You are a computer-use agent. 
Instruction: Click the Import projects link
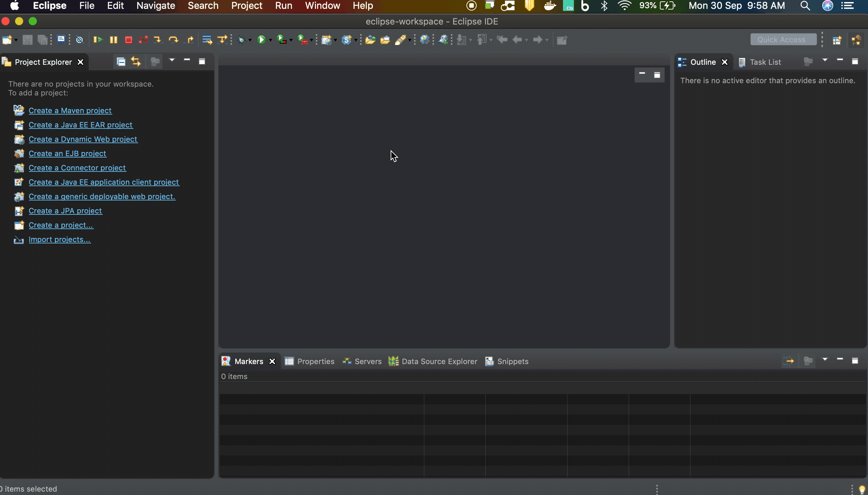tap(59, 239)
